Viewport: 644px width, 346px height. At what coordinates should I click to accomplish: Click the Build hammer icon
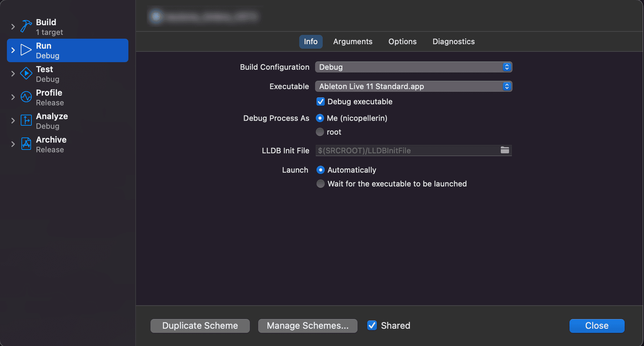click(26, 26)
